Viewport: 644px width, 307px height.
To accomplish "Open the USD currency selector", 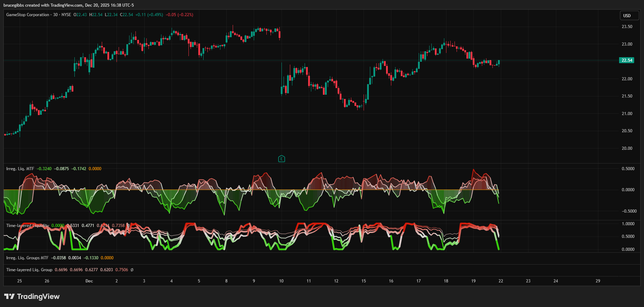I will pos(629,16).
